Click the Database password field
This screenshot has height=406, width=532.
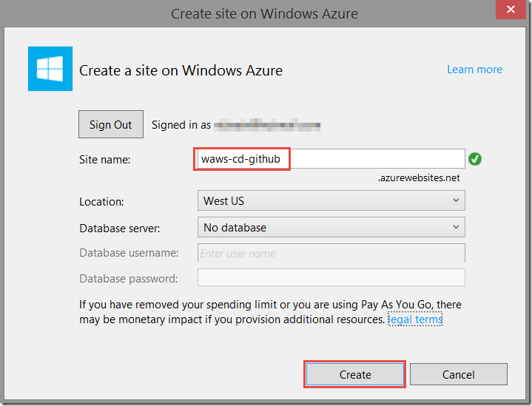[x=331, y=278]
